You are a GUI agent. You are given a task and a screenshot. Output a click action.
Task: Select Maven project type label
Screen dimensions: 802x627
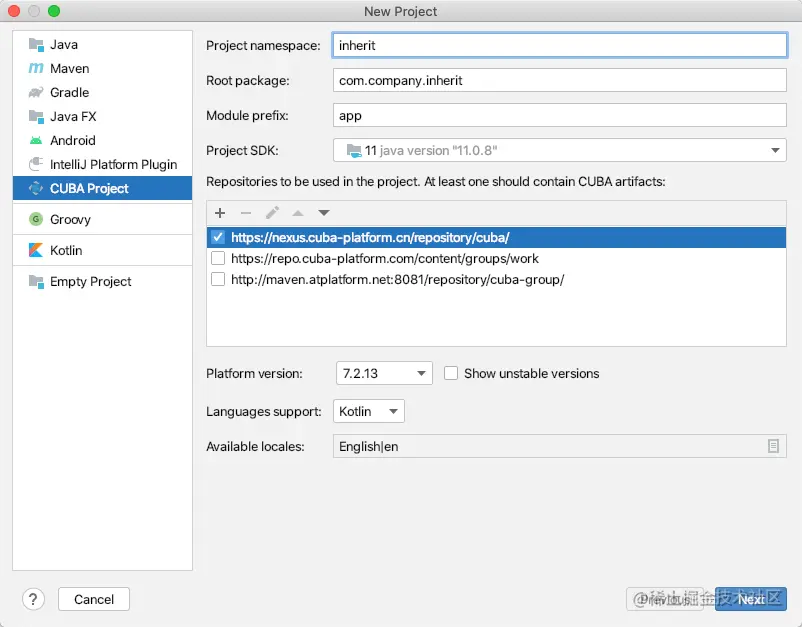(x=70, y=69)
